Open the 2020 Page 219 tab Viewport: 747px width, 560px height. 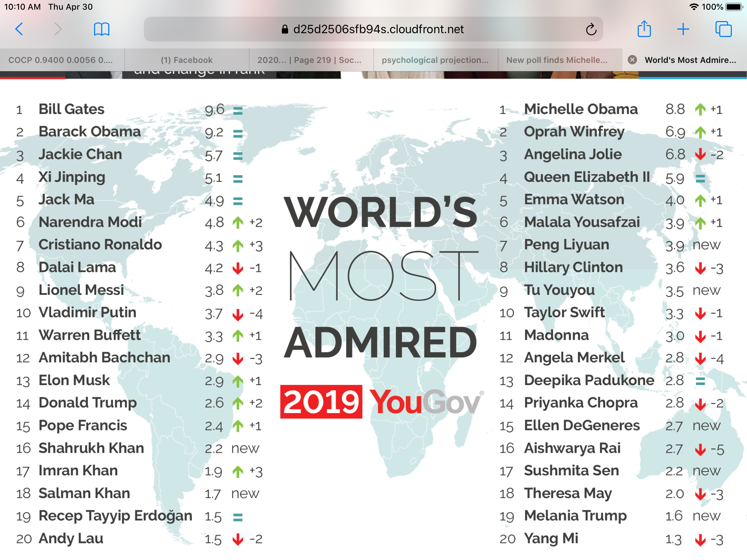click(x=310, y=60)
